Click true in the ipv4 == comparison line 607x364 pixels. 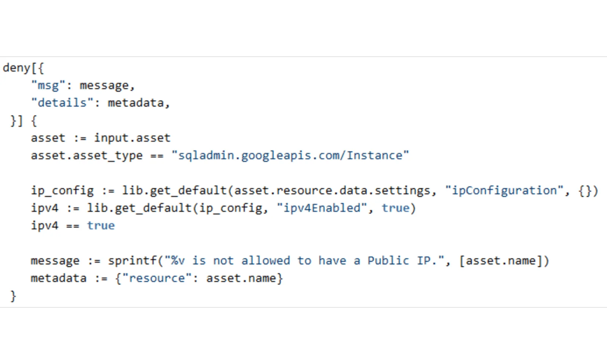coord(101,226)
